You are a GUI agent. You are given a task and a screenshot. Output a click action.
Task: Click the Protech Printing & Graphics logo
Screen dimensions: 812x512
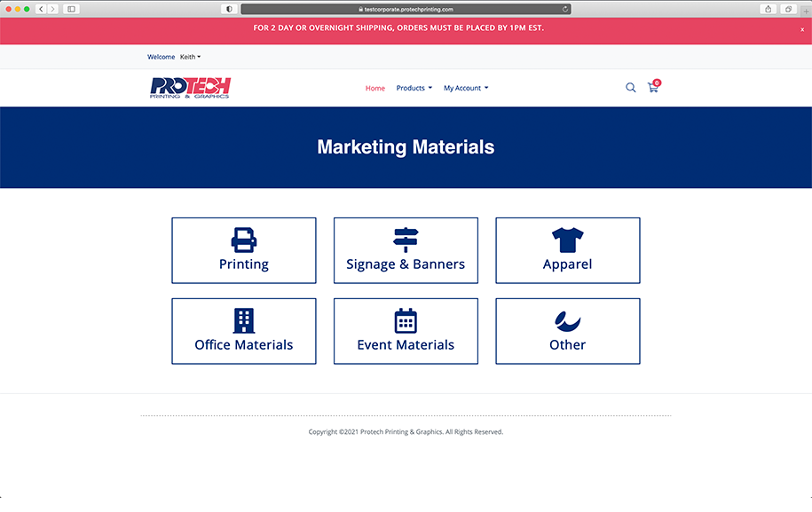[190, 88]
